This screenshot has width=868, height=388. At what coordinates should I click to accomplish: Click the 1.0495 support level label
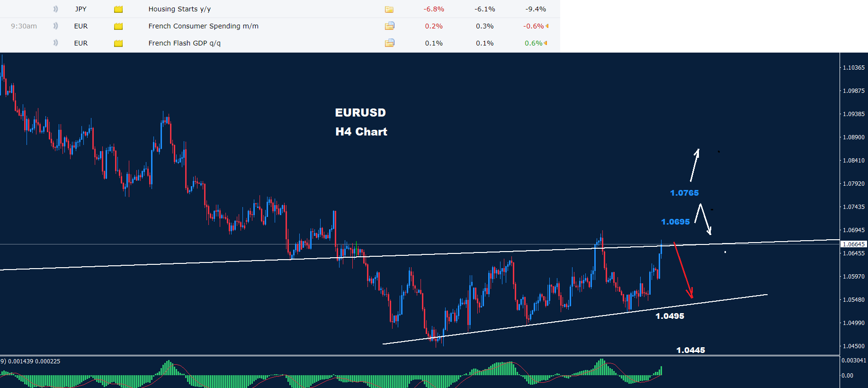(x=670, y=316)
